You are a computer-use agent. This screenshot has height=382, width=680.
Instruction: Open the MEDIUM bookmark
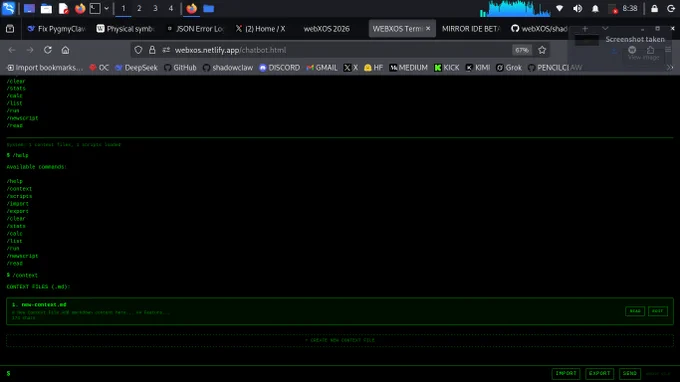[408, 68]
